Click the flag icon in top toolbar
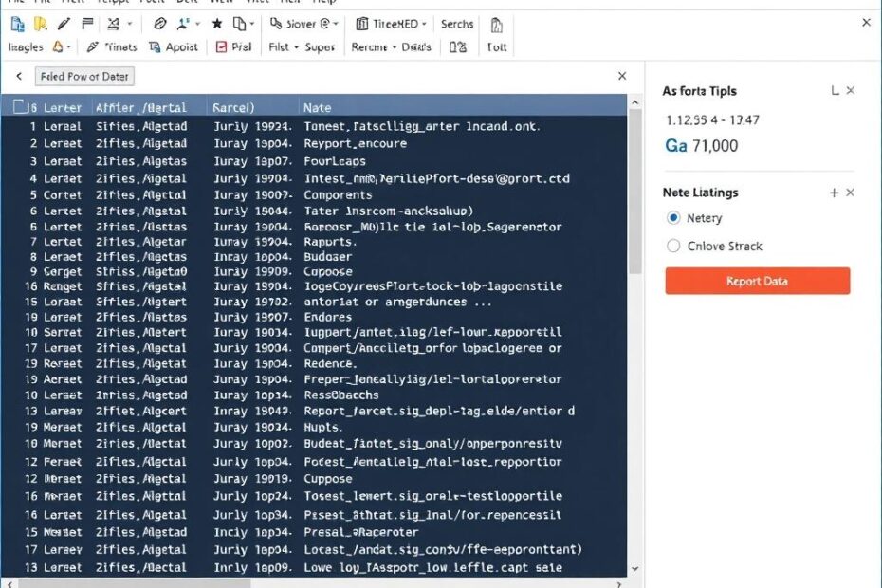 (x=87, y=24)
